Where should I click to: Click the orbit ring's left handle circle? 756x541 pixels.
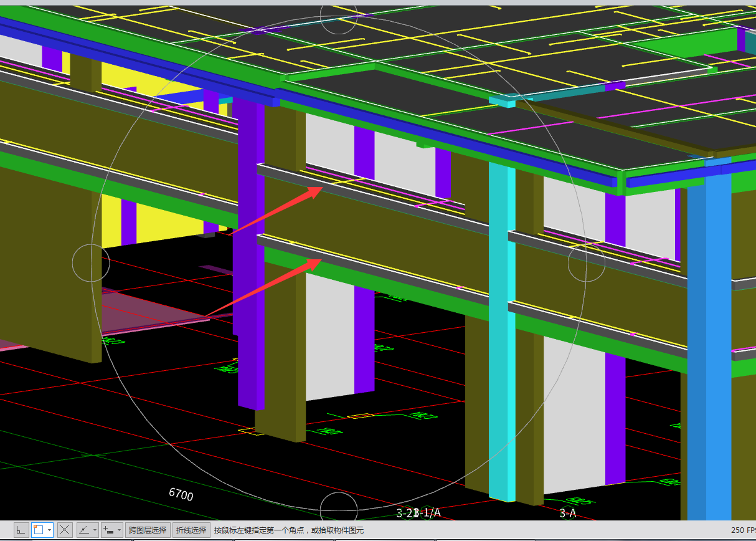[x=91, y=262]
